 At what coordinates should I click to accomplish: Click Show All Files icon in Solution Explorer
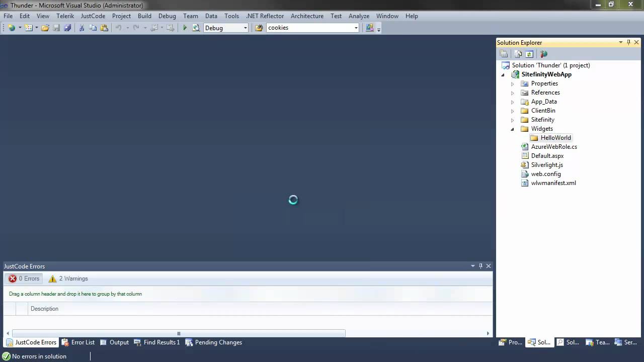click(x=518, y=54)
